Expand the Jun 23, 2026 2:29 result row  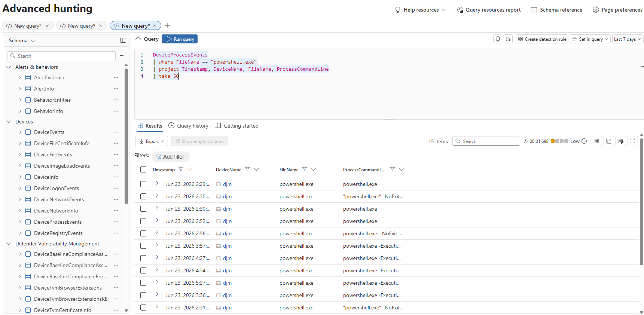pos(157,183)
